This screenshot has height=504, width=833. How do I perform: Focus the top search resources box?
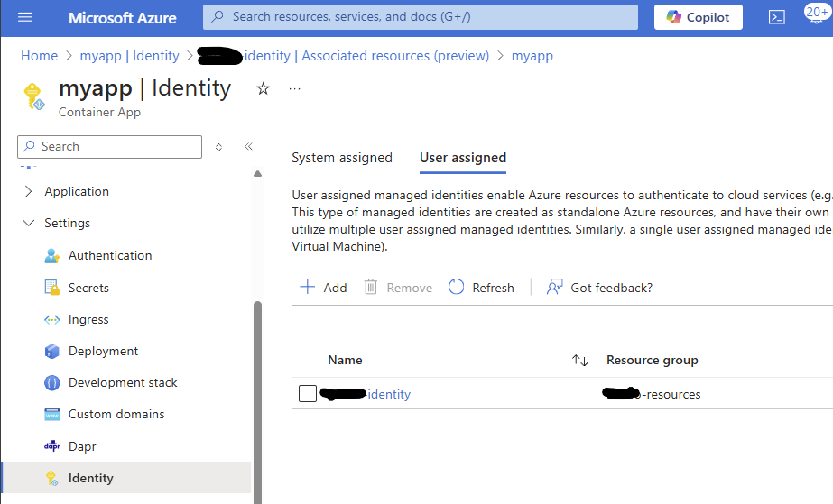(x=421, y=17)
